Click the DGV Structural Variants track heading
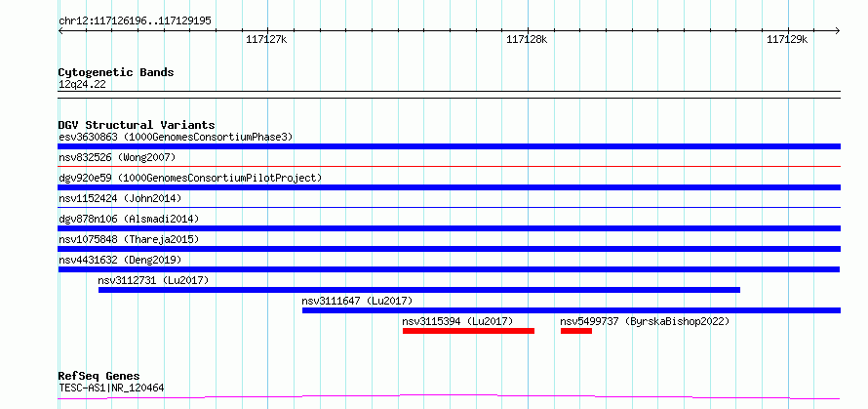Image resolution: width=868 pixels, height=409 pixels. coord(137,125)
